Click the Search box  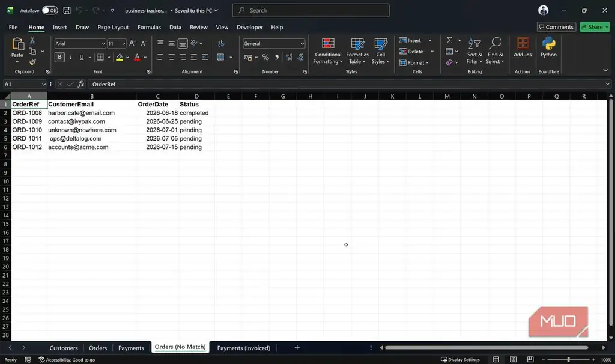[x=311, y=11]
